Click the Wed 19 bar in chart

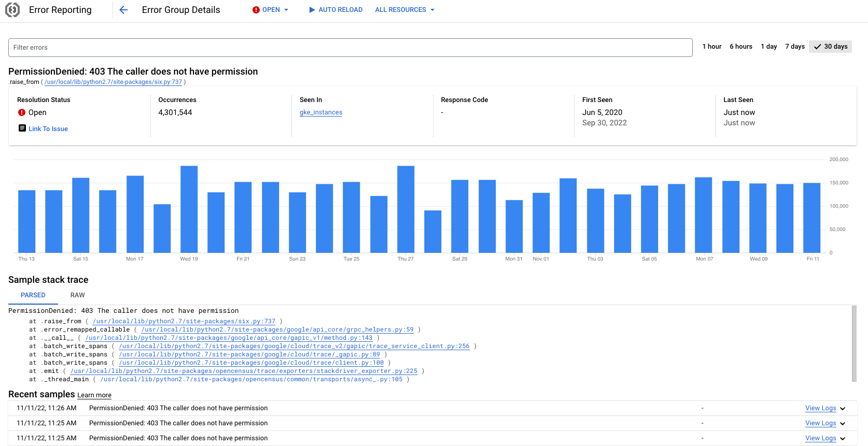(x=189, y=209)
